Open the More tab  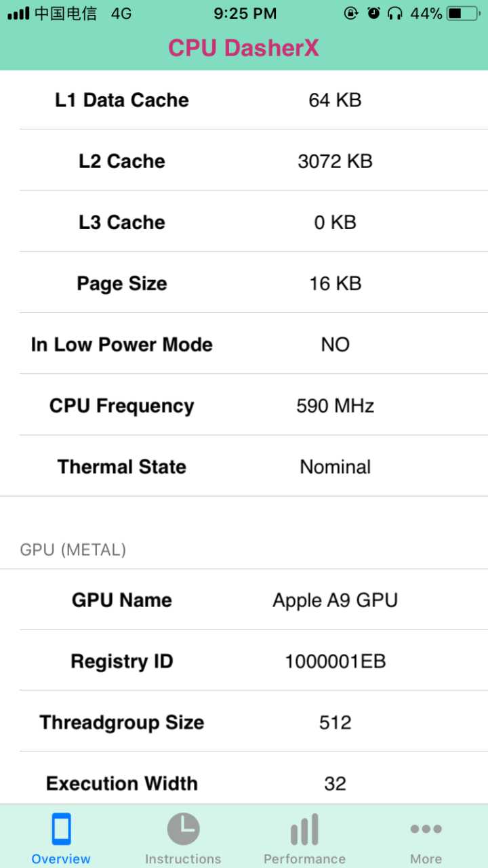click(x=426, y=837)
